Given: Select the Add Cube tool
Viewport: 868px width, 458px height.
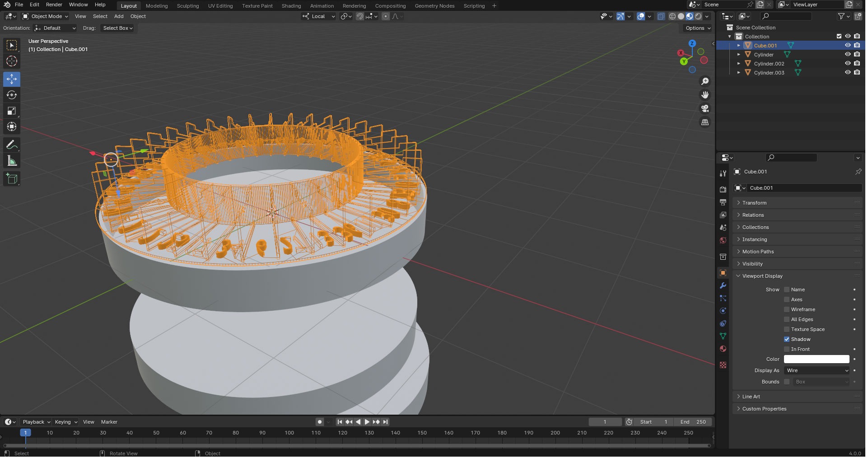Looking at the screenshot, I should 12,179.
